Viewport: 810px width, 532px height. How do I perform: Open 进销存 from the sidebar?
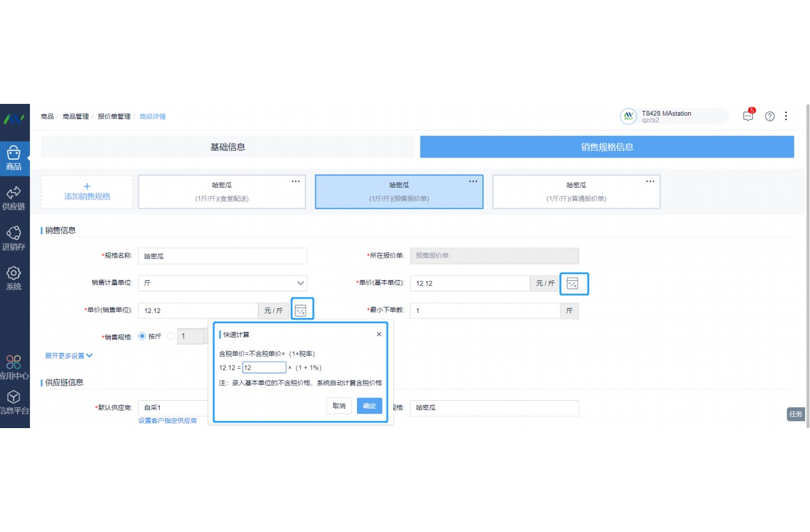pyautogui.click(x=14, y=238)
